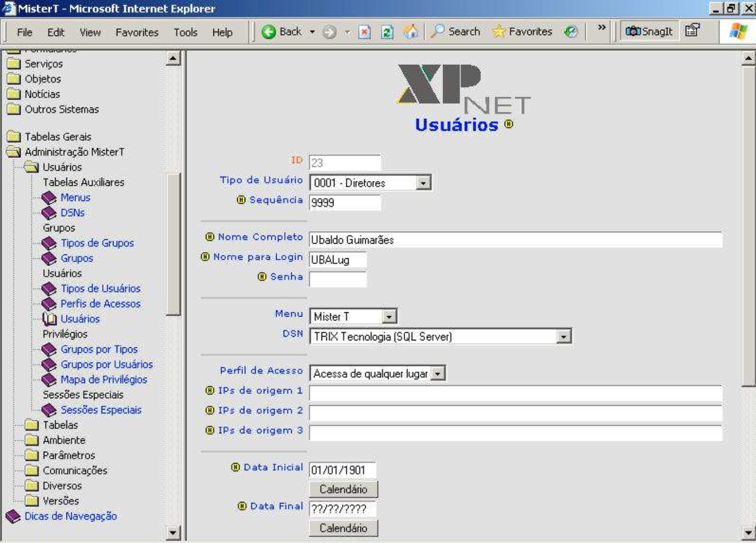Click the History icon in the toolbar
756x543 pixels.
571,32
